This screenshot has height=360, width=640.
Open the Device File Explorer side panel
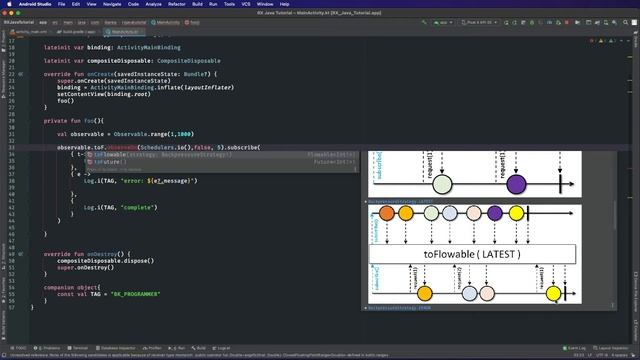pyautogui.click(x=636, y=292)
